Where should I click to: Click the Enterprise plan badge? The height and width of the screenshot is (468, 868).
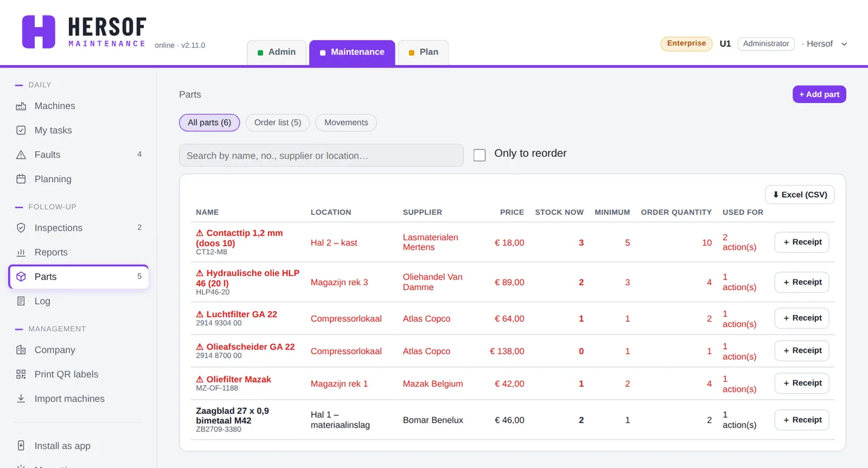(x=686, y=43)
